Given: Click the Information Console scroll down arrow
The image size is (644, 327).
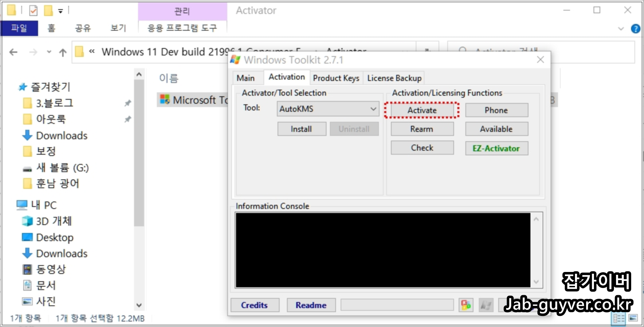Looking at the screenshot, I should [x=536, y=282].
